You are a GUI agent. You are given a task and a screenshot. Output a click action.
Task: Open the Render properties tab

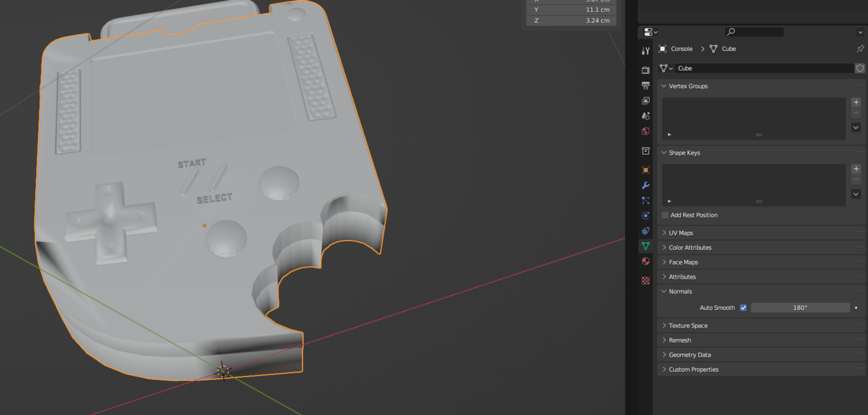click(x=646, y=70)
